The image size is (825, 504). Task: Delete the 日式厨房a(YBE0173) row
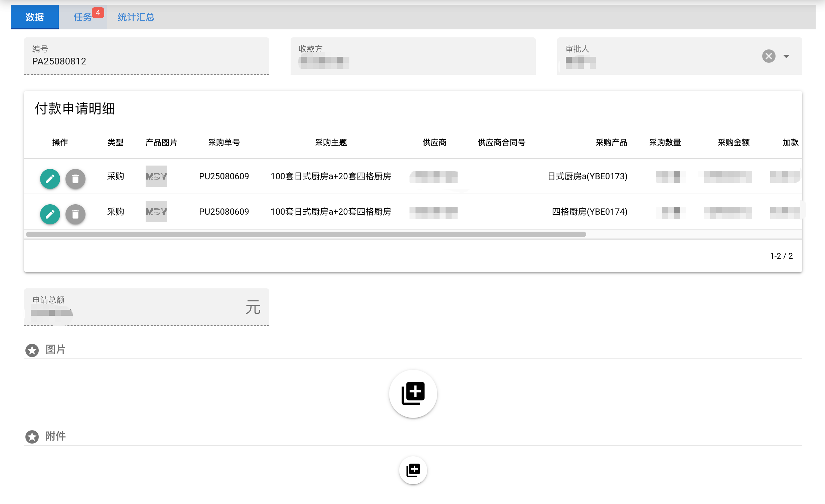click(75, 179)
